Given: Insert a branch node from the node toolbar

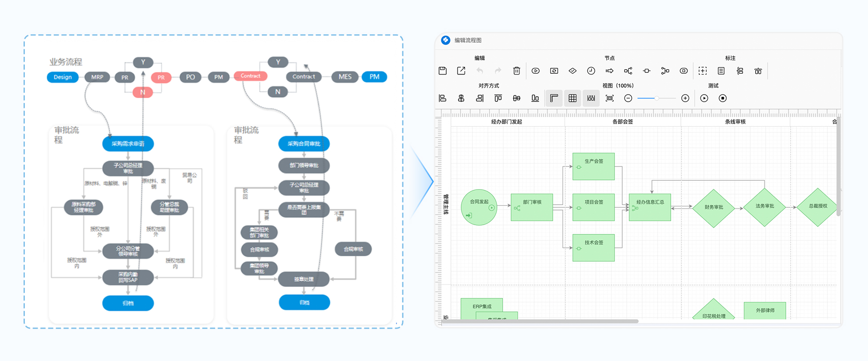Looking at the screenshot, I should (x=628, y=71).
